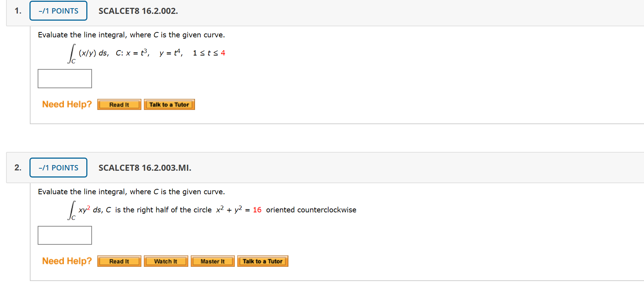Click the SCALCET8 16.2.002 problem title
644x286 pixels.
pyautogui.click(x=139, y=11)
